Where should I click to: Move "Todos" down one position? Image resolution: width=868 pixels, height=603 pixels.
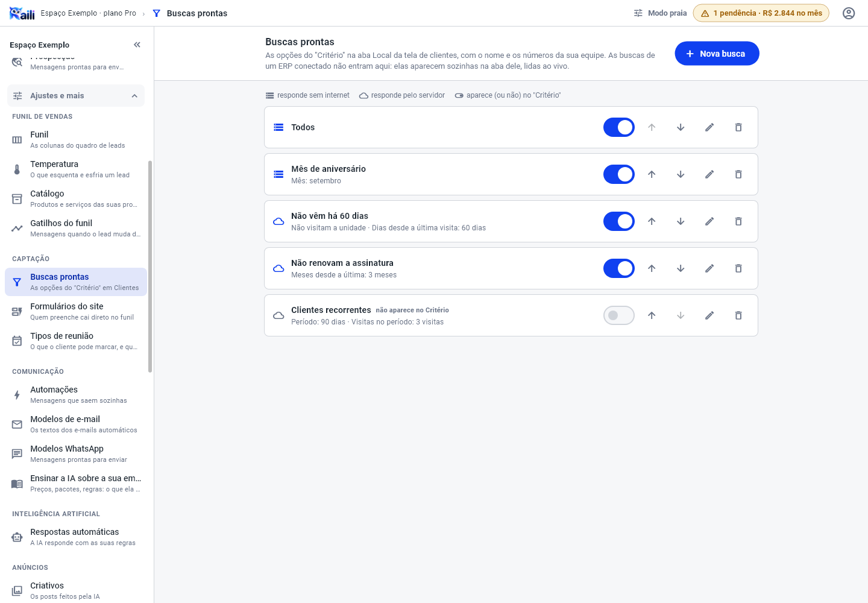coord(681,127)
